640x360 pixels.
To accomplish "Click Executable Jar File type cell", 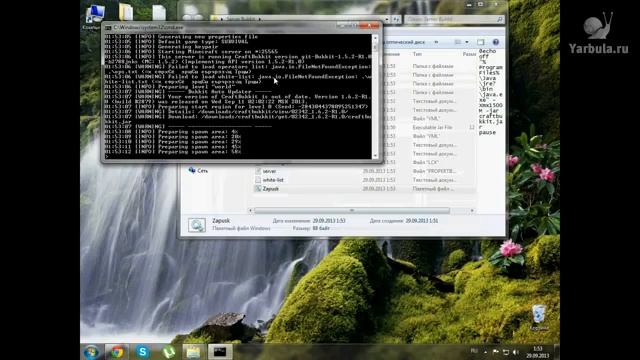I will coord(432,127).
